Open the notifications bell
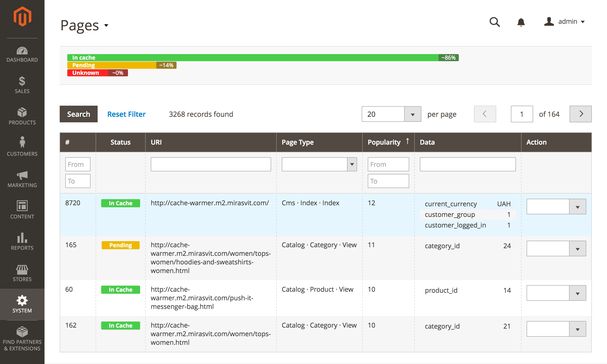 click(521, 22)
